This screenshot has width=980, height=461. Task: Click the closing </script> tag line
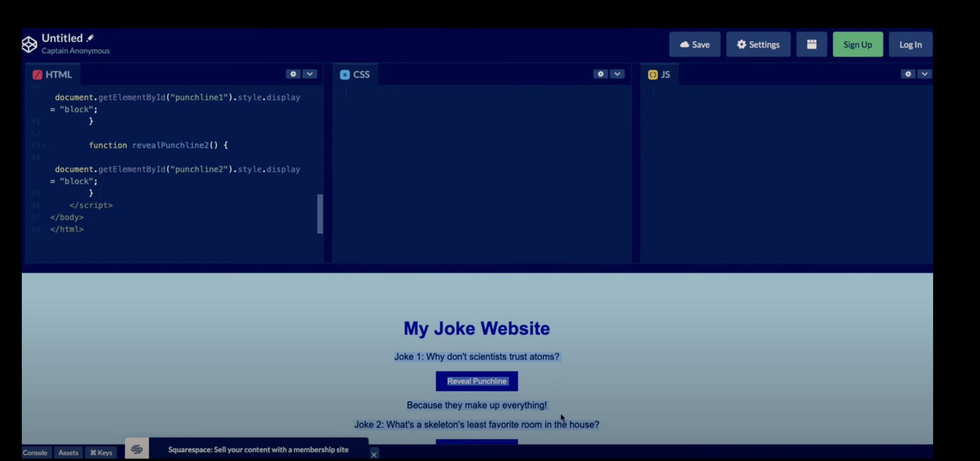click(x=91, y=205)
